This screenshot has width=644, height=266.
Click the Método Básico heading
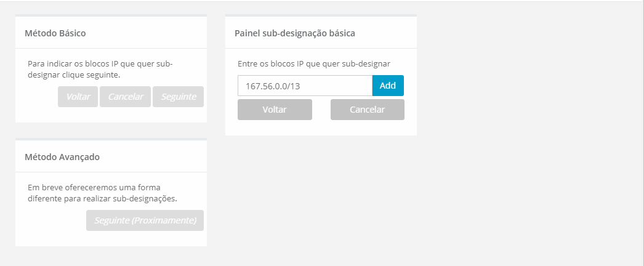click(55, 33)
